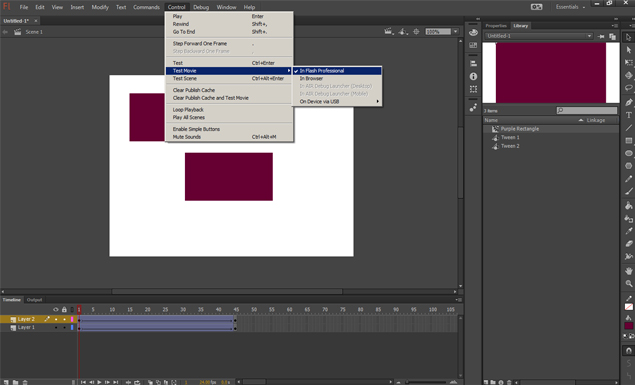Toggle visibility dot for Layer 2
The width and height of the screenshot is (635, 385).
coord(56,319)
